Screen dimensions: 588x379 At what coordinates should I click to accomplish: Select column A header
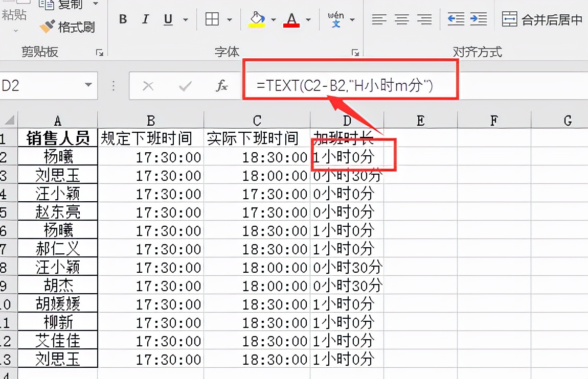tap(58, 121)
